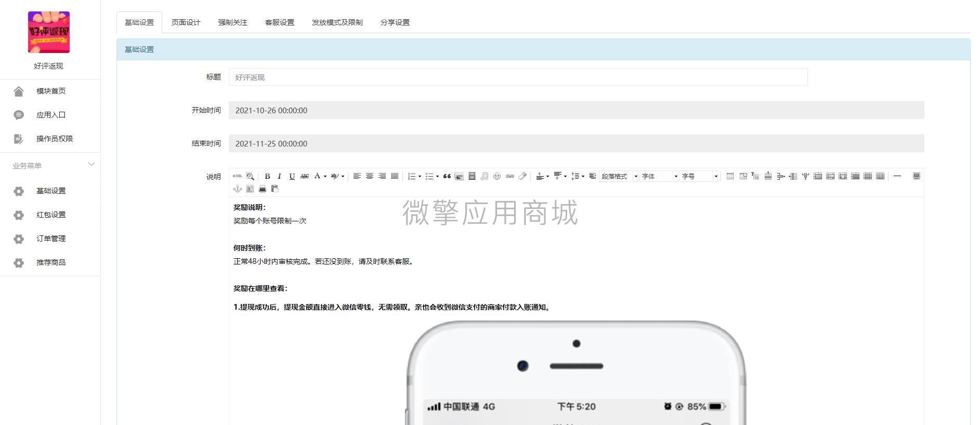Viewport: 980px width, 425px height.
Task: Justify text alignment
Action: click(395, 176)
